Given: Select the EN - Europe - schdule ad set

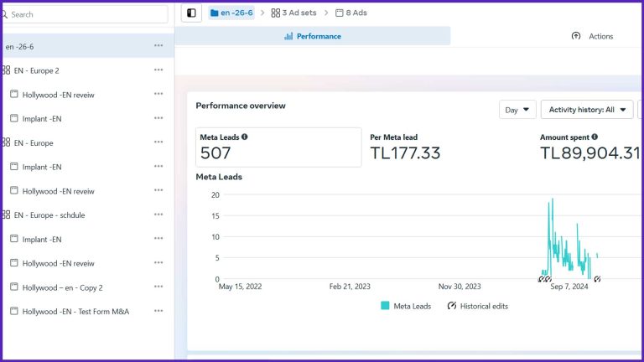Looking at the screenshot, I should [49, 215].
